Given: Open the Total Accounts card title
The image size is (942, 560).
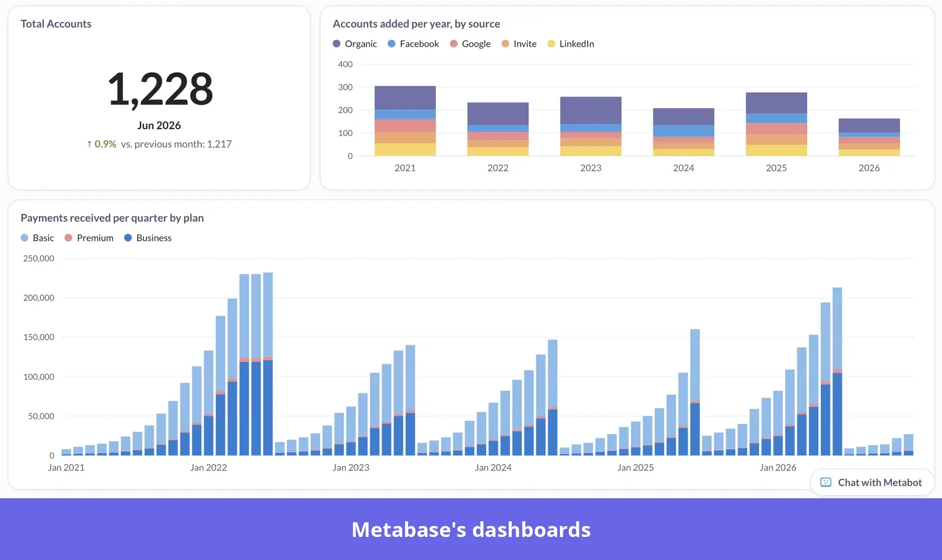Looking at the screenshot, I should [x=56, y=24].
